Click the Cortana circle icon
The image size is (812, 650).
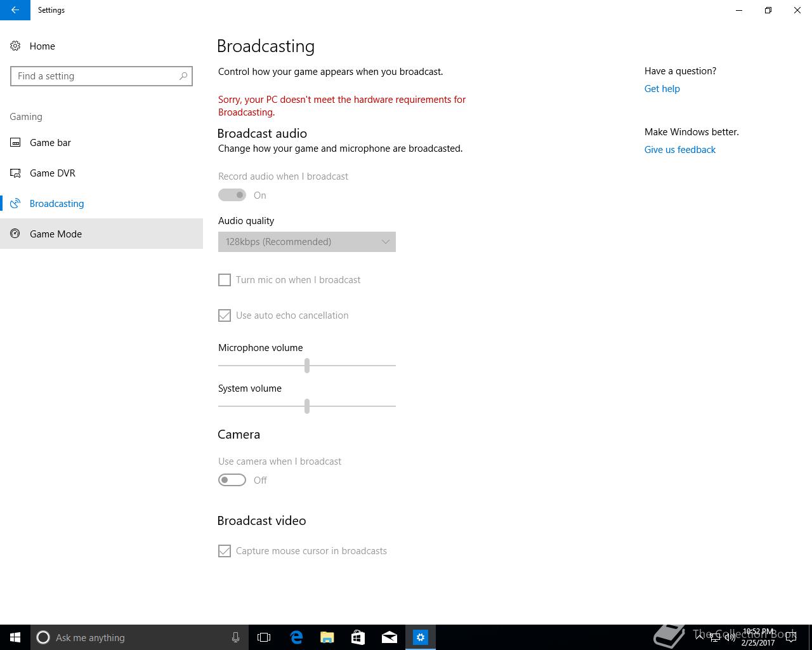pos(43,637)
